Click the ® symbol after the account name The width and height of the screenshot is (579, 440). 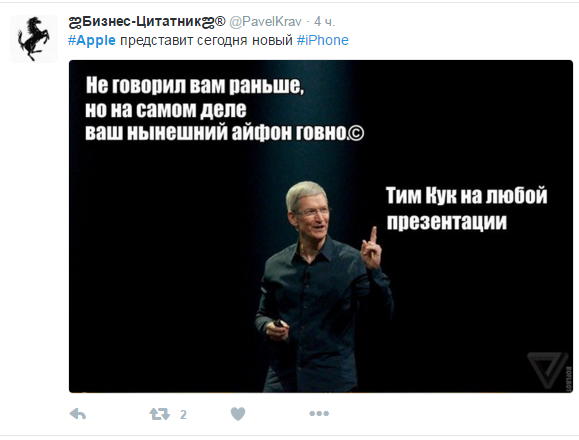pyautogui.click(x=220, y=21)
